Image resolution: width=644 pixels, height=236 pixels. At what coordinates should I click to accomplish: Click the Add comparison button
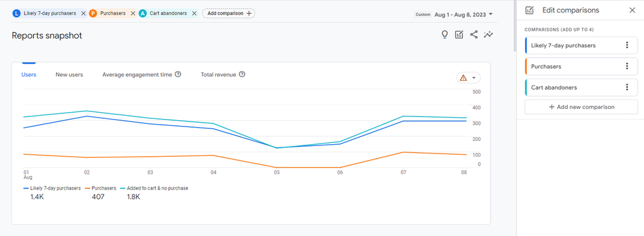(229, 13)
